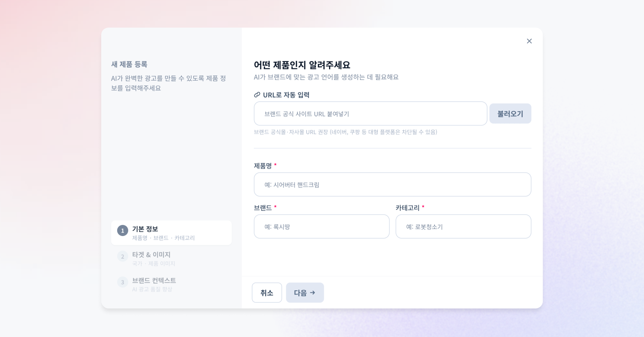Click the step 3 number circle
This screenshot has width=644, height=337.
coord(123,282)
